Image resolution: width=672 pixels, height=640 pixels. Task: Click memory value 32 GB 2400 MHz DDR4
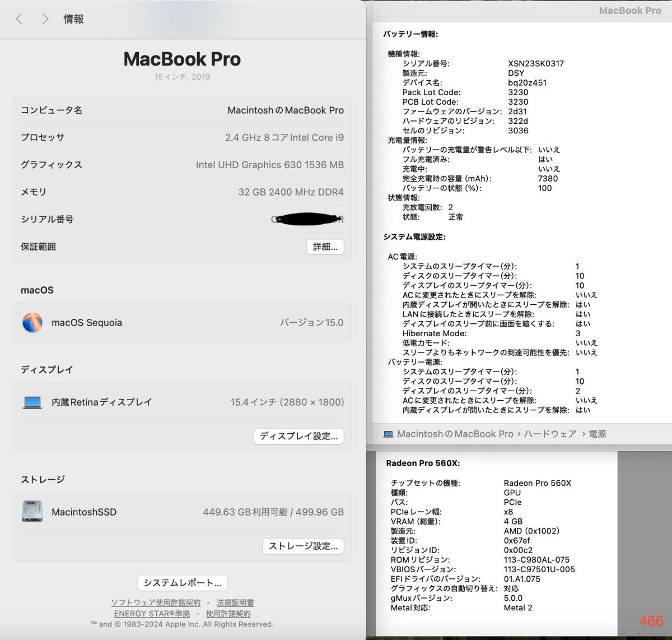[x=291, y=192]
